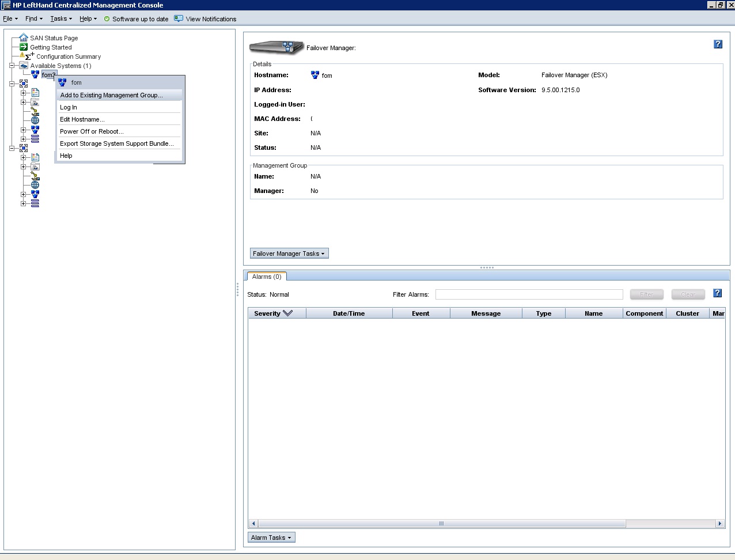This screenshot has width=735, height=560.
Task: Select the stacked disks cluster icon in upper group
Action: (x=35, y=139)
